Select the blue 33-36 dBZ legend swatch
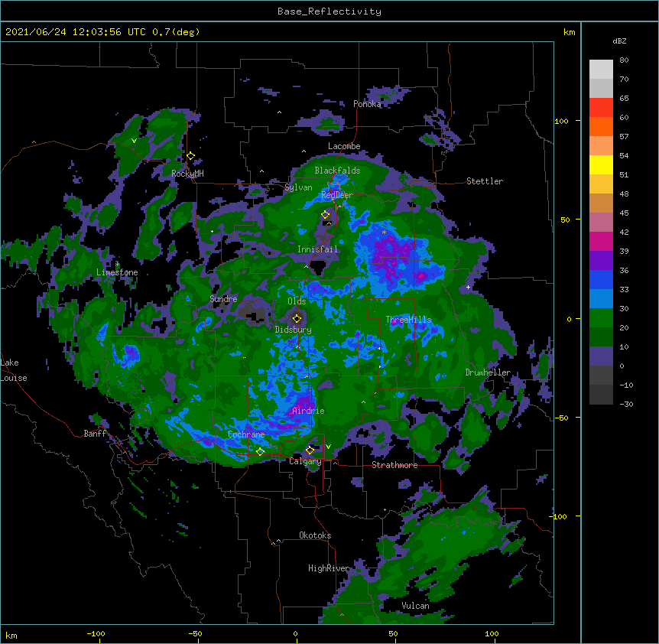 tap(601, 279)
